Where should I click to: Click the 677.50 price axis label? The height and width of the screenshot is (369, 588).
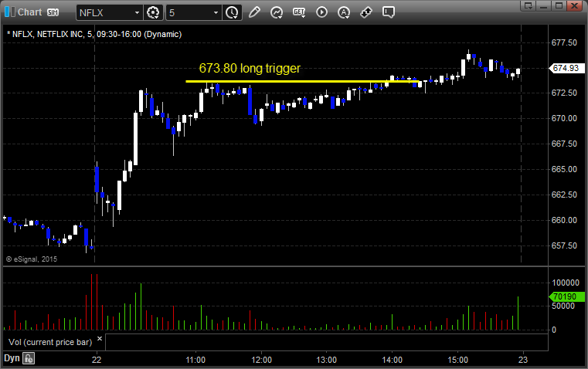pos(564,42)
